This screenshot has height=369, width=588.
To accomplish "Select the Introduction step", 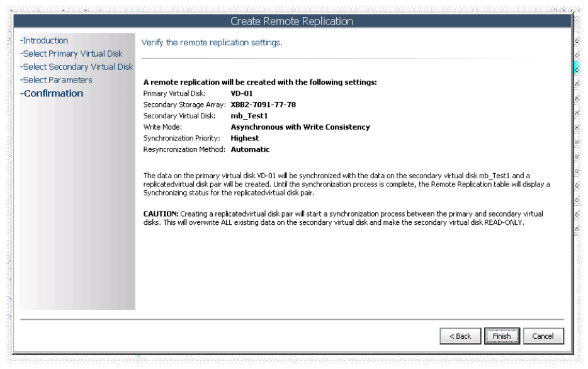I will click(44, 40).
